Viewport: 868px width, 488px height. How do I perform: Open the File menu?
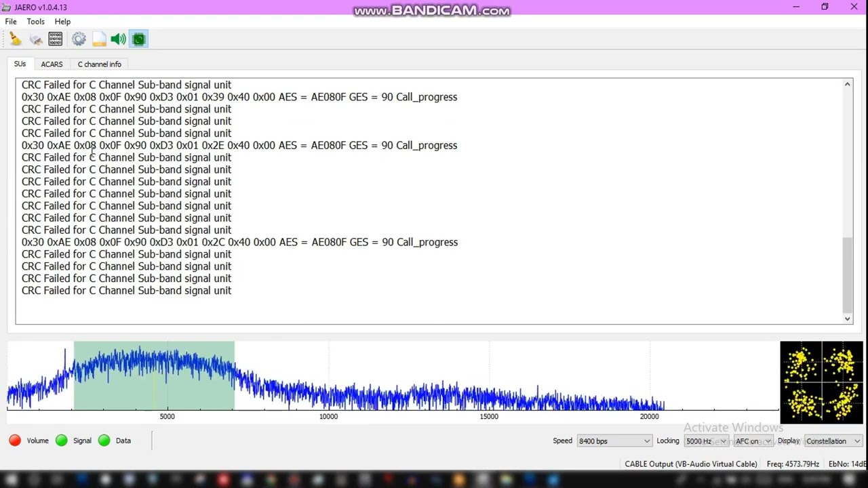pyautogui.click(x=11, y=22)
